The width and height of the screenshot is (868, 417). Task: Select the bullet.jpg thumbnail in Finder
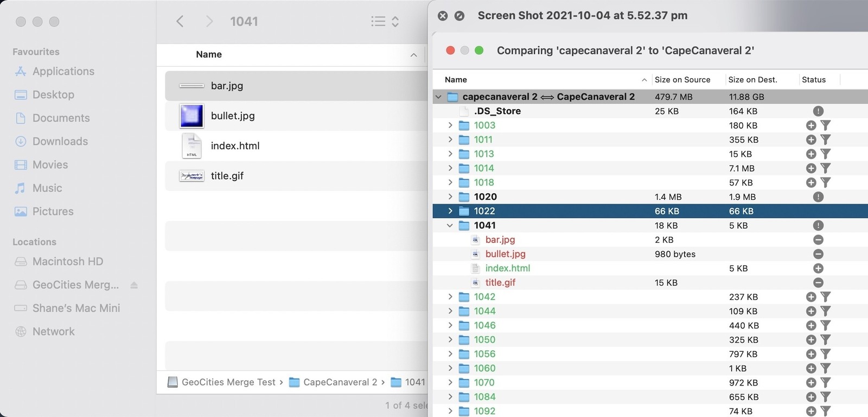tap(192, 116)
